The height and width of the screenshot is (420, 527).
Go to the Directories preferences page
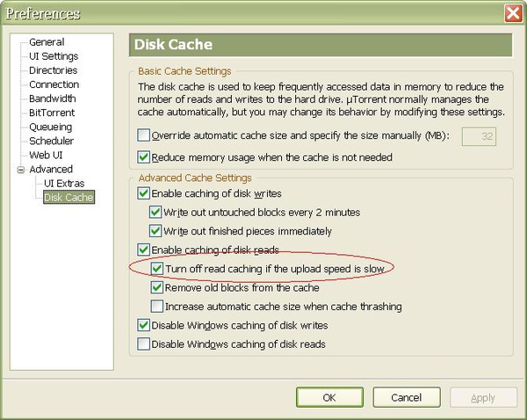[x=53, y=70]
